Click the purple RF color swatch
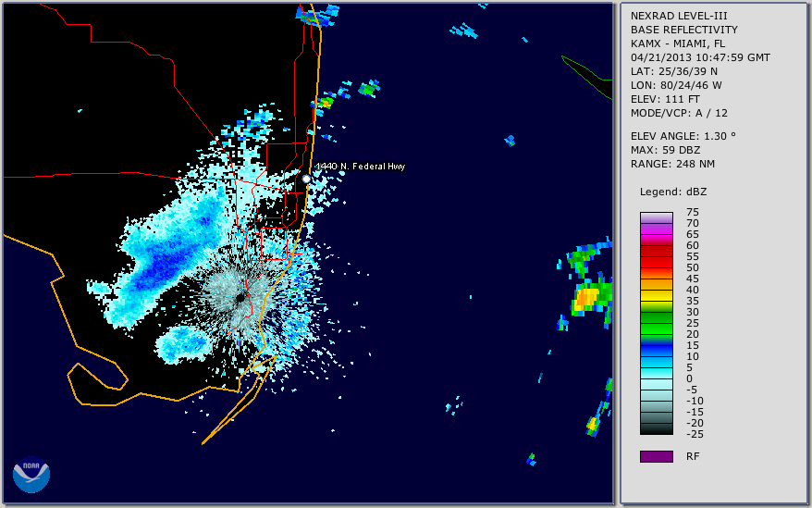 656,456
